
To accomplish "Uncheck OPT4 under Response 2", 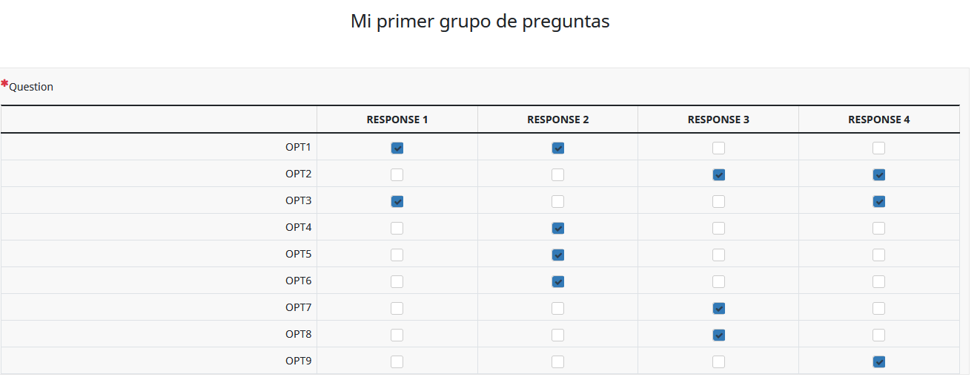I will [558, 228].
